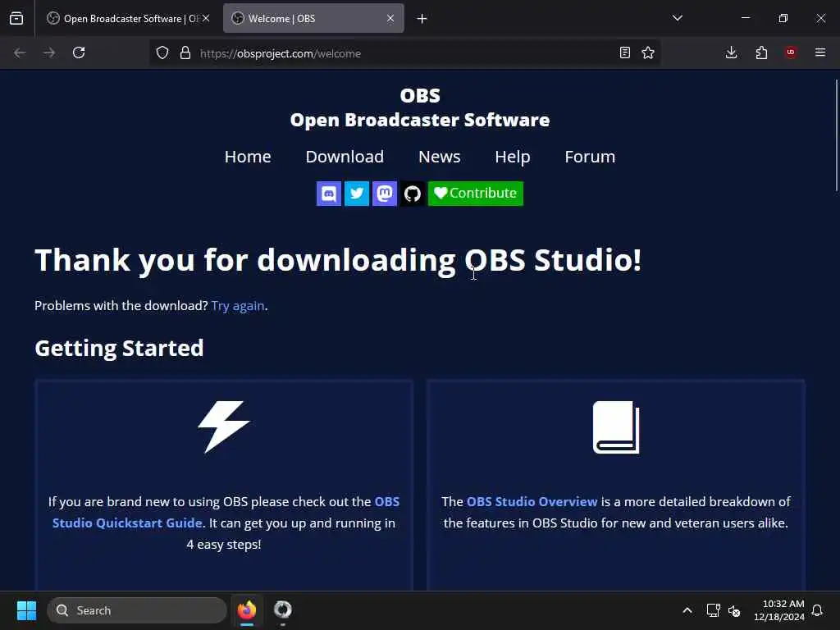Open the OBS Studio Quickstart Guide link

tap(226, 512)
